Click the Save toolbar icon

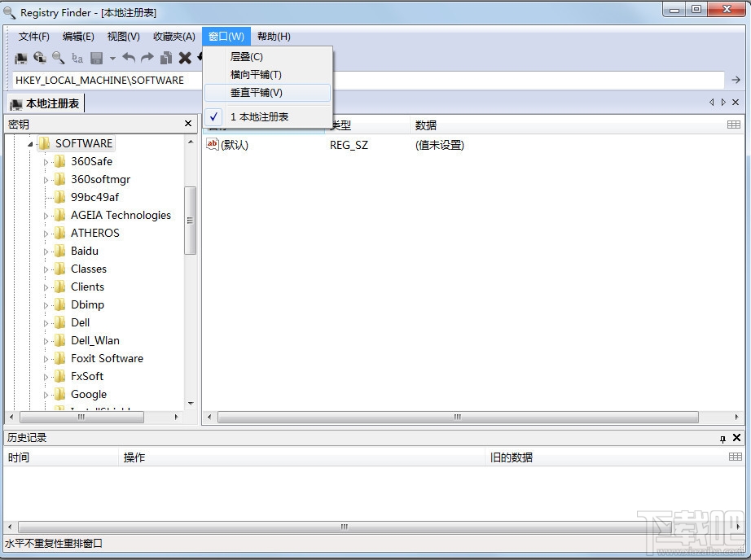[x=97, y=57]
